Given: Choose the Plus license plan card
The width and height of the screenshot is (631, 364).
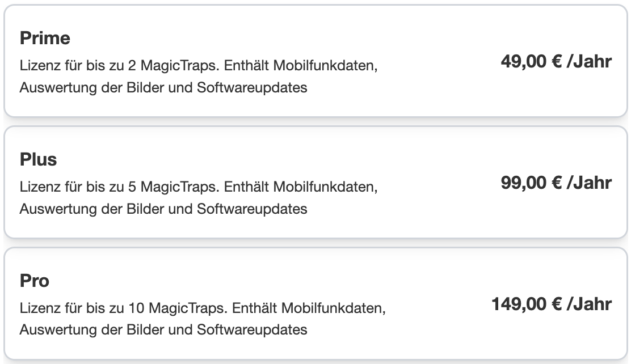Looking at the screenshot, I should coord(315,182).
